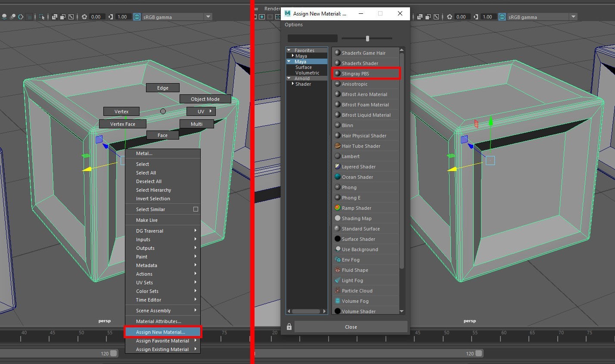The height and width of the screenshot is (364, 615).
Task: Click Lambert material icon
Action: (x=338, y=156)
